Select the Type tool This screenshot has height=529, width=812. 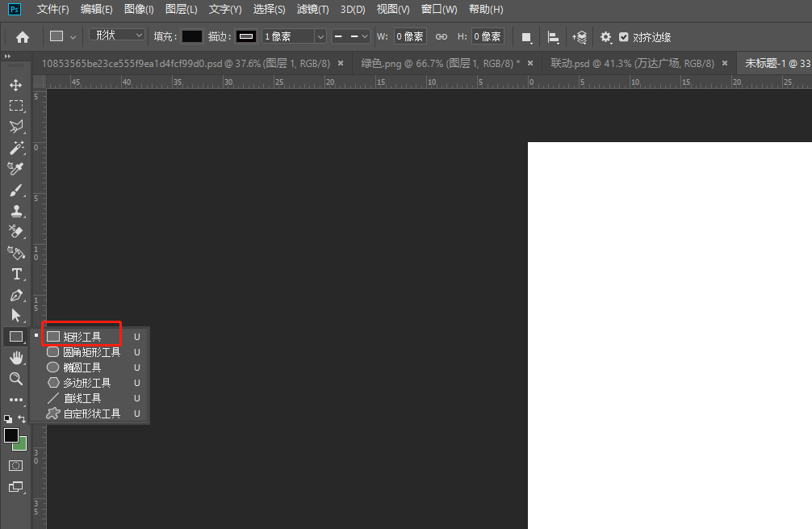(16, 274)
